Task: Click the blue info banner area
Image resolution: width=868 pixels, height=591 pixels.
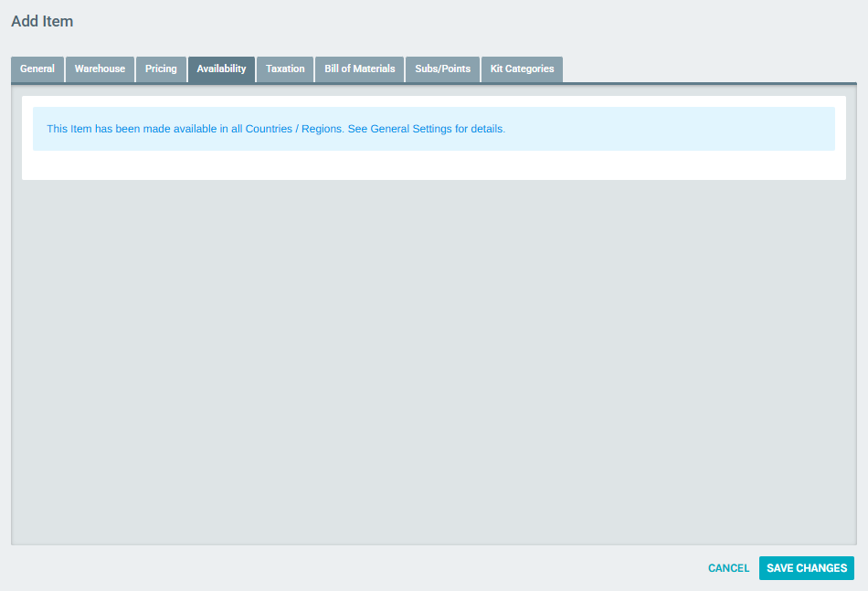Action: pos(434,128)
